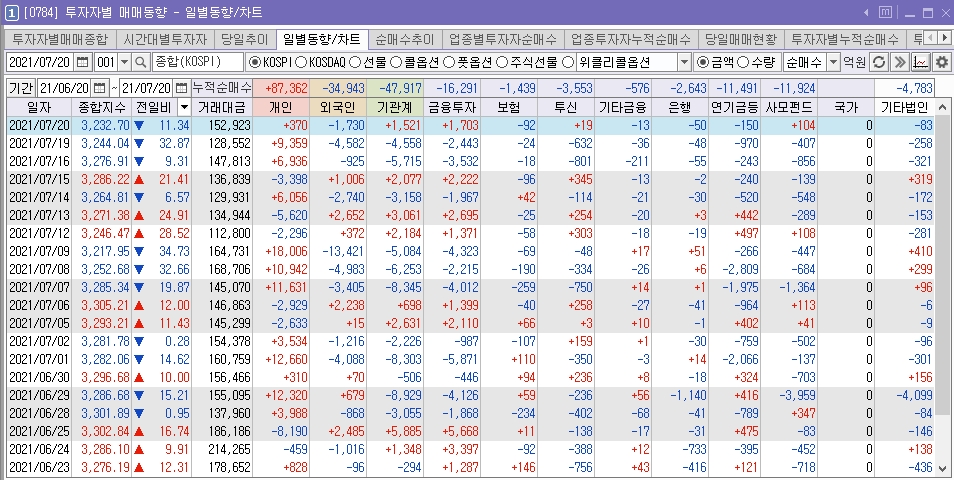The image size is (954, 480).
Task: Open the 당일추이 tab
Action: (x=245, y=40)
